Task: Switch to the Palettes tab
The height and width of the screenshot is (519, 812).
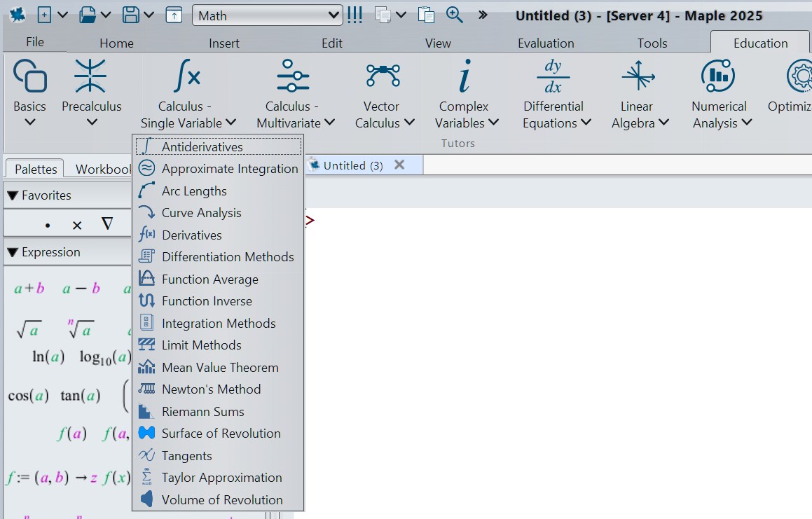Action: click(36, 169)
